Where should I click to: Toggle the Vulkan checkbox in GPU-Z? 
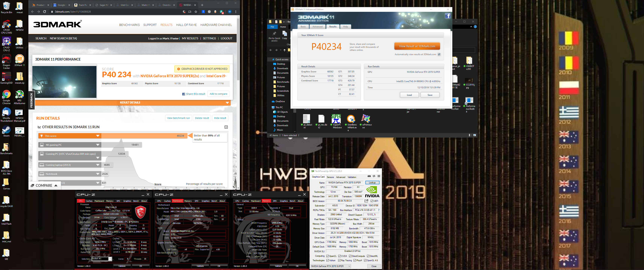pyautogui.click(x=327, y=260)
